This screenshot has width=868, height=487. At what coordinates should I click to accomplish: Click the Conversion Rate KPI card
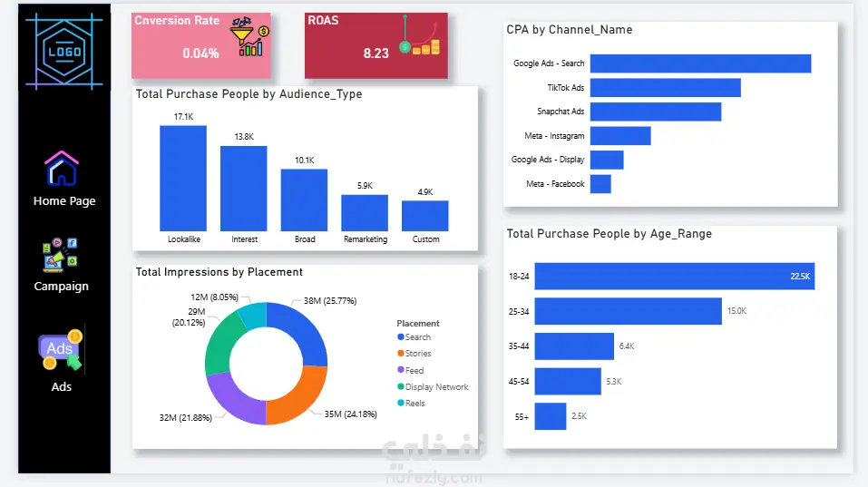pos(201,45)
